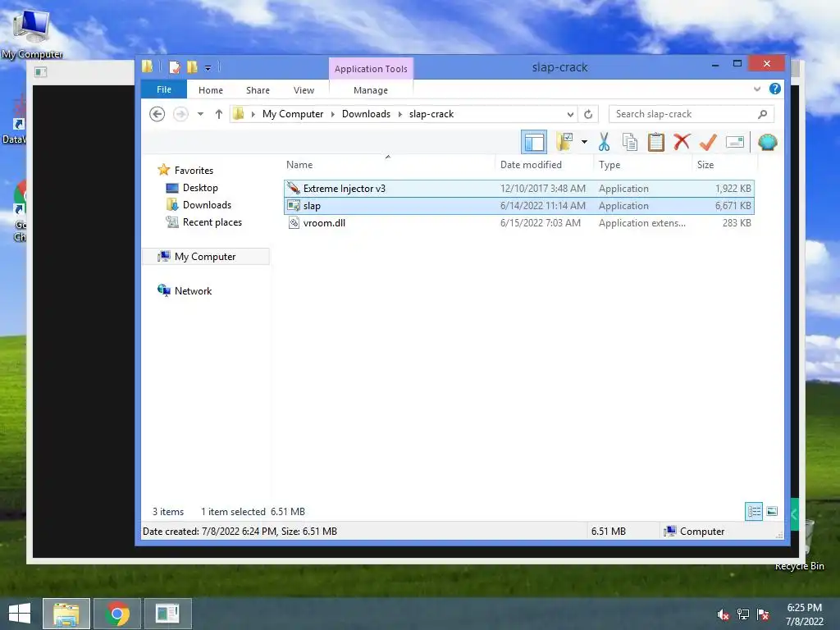Click Favorites in the navigation pane
The height and width of the screenshot is (630, 840).
click(x=194, y=171)
